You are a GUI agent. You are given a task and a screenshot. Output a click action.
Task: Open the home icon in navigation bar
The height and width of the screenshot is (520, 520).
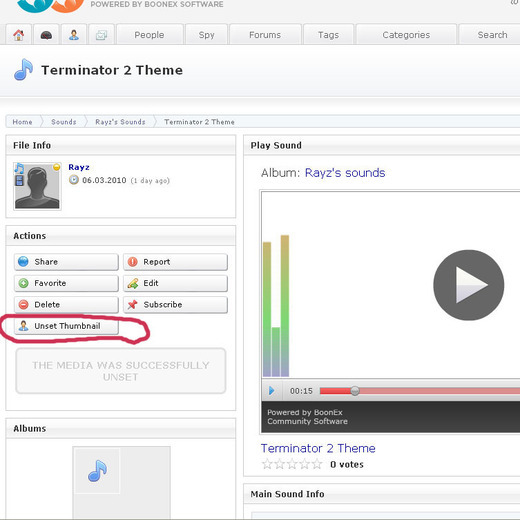(19, 34)
